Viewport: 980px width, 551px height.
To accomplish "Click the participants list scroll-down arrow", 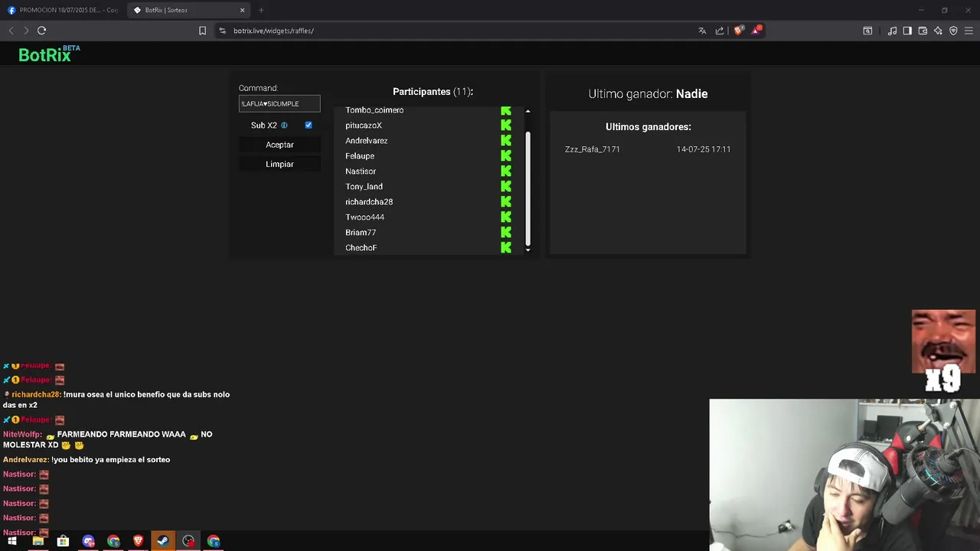I will tap(528, 249).
